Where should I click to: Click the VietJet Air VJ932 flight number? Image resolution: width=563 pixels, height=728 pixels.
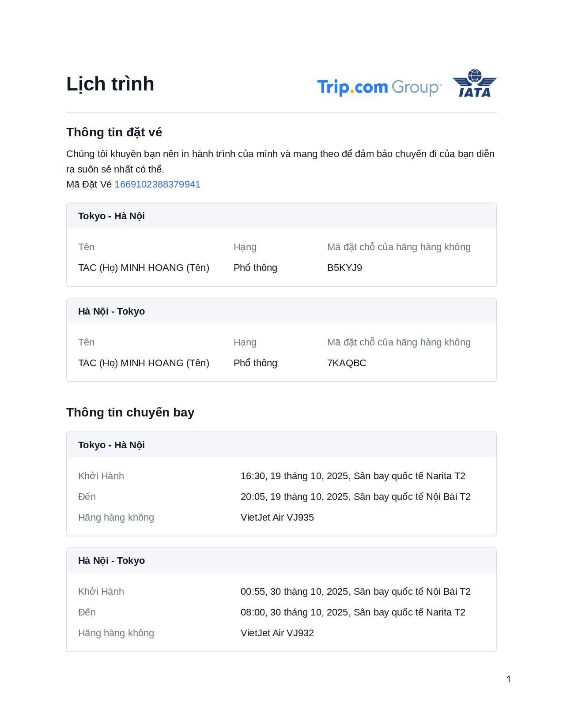[x=277, y=633]
